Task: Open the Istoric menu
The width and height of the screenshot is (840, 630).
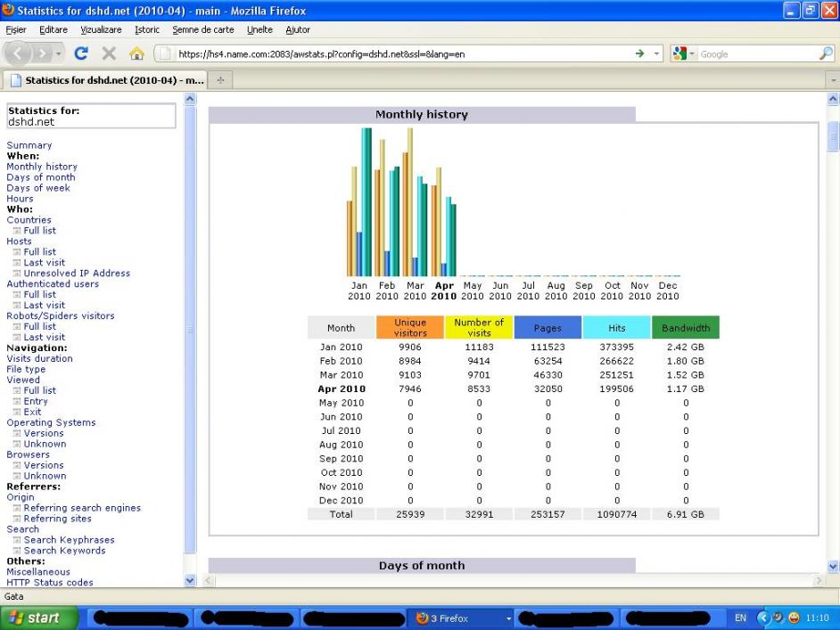Action: pyautogui.click(x=146, y=29)
